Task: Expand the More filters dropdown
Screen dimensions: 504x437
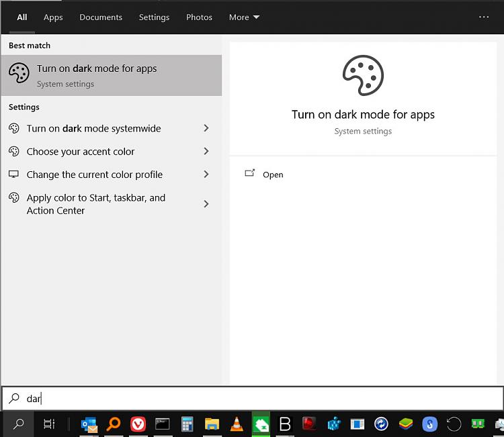Action: 244,17
